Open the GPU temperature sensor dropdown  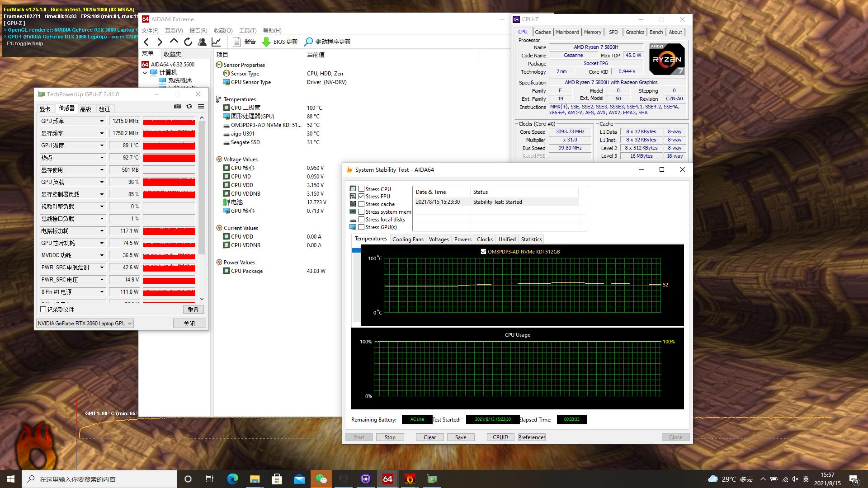(102, 145)
